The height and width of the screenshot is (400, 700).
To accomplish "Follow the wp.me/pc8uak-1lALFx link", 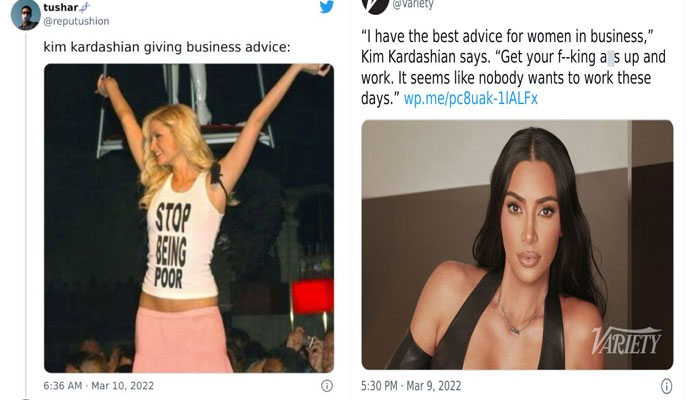I will point(469,99).
